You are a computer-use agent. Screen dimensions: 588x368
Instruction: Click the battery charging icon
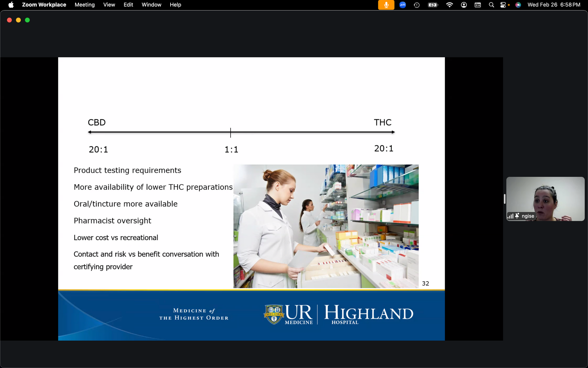pyautogui.click(x=433, y=5)
